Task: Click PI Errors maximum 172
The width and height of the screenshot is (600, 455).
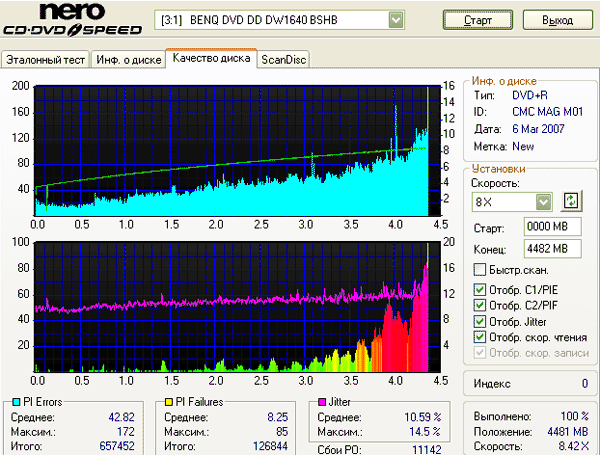Action: pyautogui.click(x=126, y=432)
